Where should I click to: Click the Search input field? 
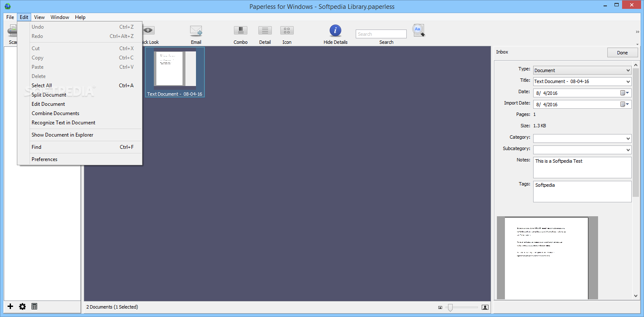click(x=381, y=34)
